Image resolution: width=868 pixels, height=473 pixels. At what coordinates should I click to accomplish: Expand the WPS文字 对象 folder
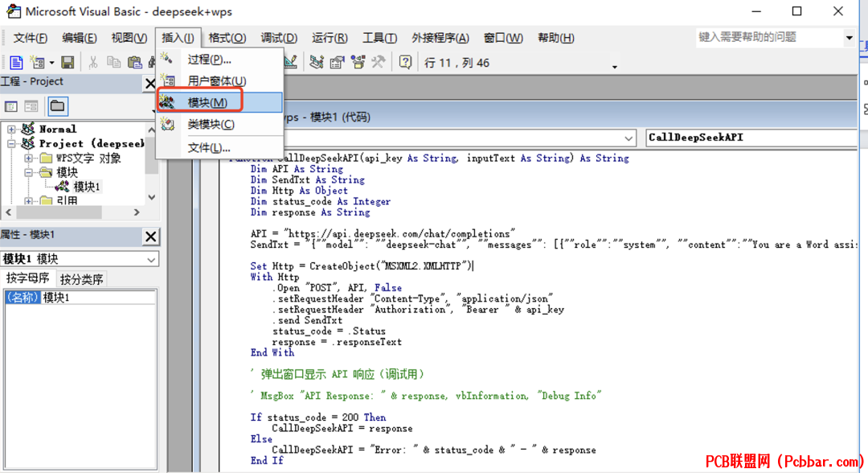29,158
